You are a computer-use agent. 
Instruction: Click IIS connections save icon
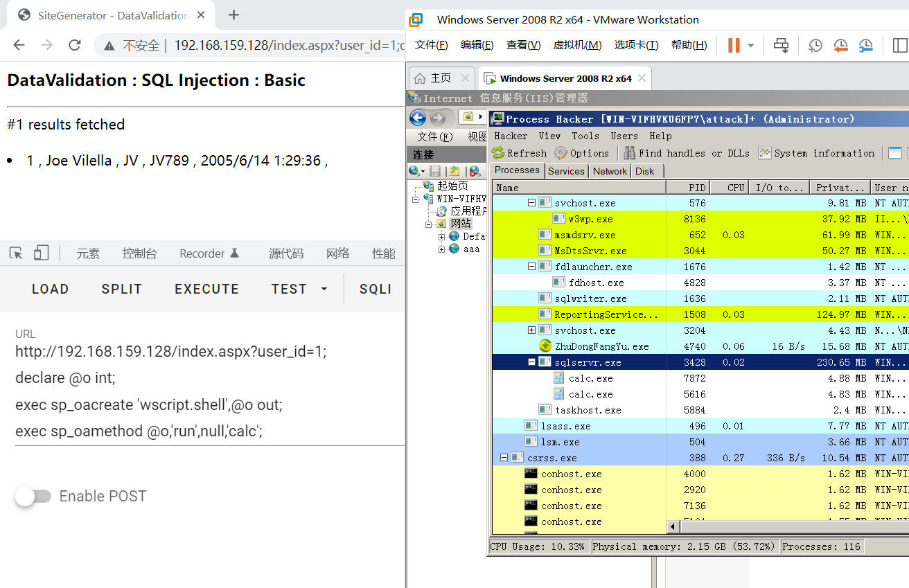pos(435,171)
